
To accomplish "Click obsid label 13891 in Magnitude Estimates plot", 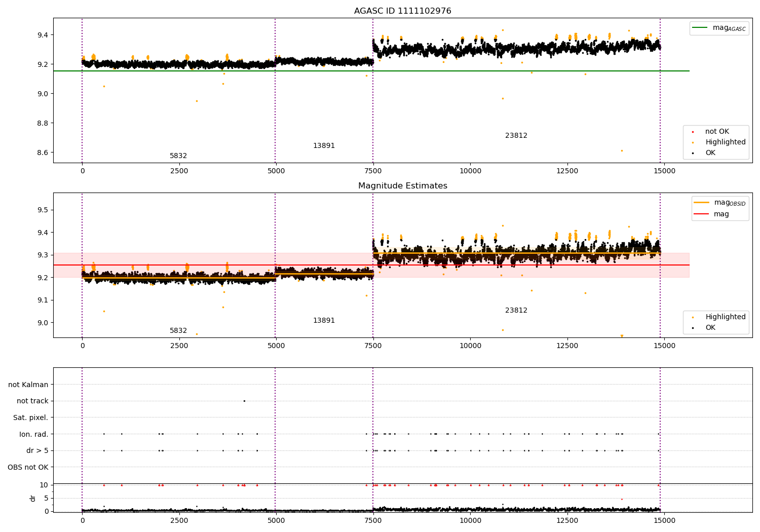I will click(x=324, y=321).
